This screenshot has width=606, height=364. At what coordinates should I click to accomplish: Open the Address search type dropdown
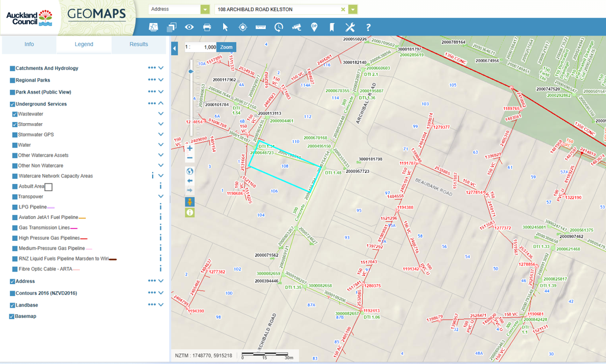205,9
